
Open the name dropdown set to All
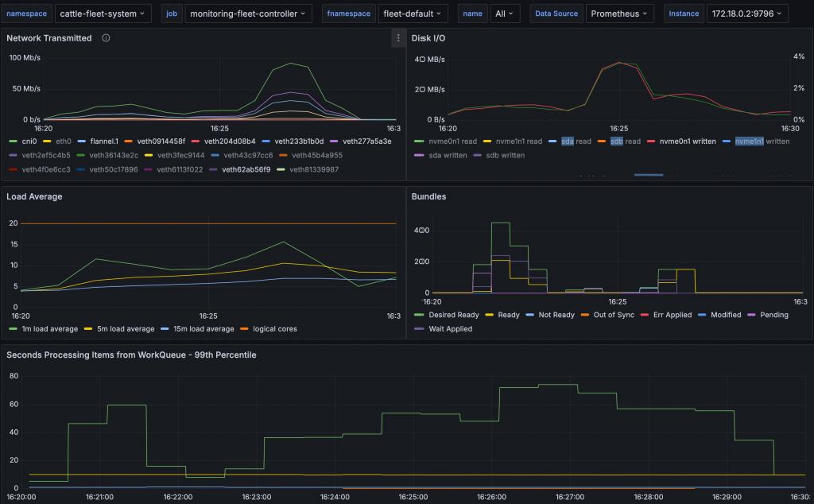[x=506, y=14]
